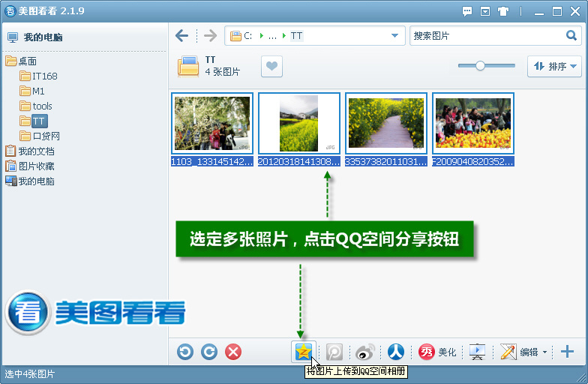Select the IT168 folder
This screenshot has width=588, height=384.
pyautogui.click(x=39, y=76)
